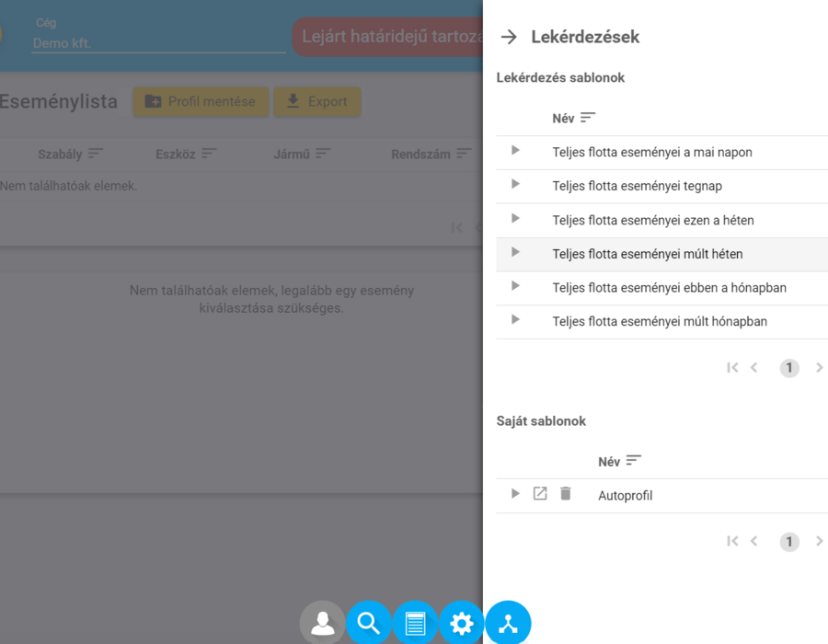Select page 1 of Saját sablonok

coord(789,542)
